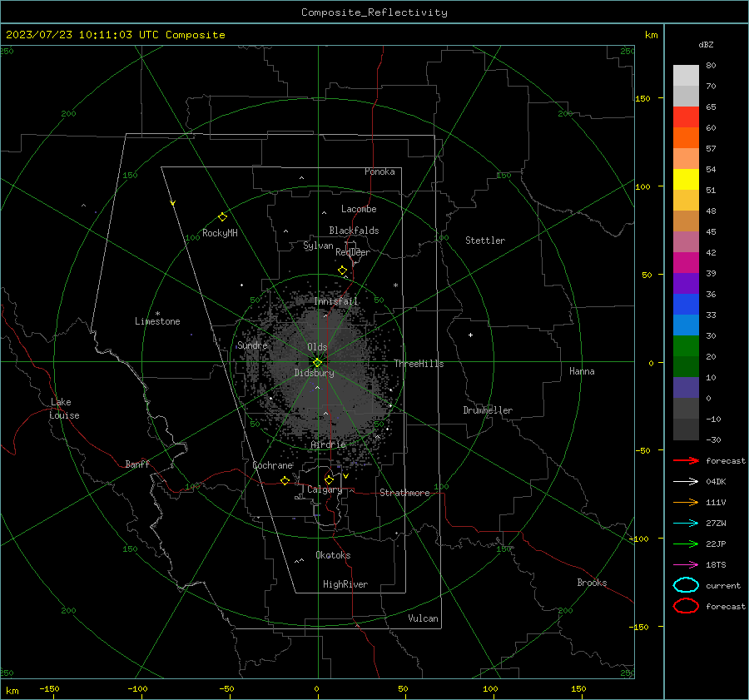Click the Lacombe town label
The height and width of the screenshot is (700, 749).
[x=359, y=209]
